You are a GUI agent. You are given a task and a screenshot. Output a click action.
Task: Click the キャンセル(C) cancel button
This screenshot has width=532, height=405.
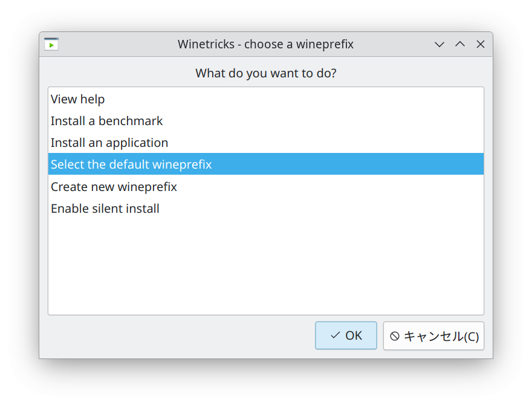click(433, 336)
